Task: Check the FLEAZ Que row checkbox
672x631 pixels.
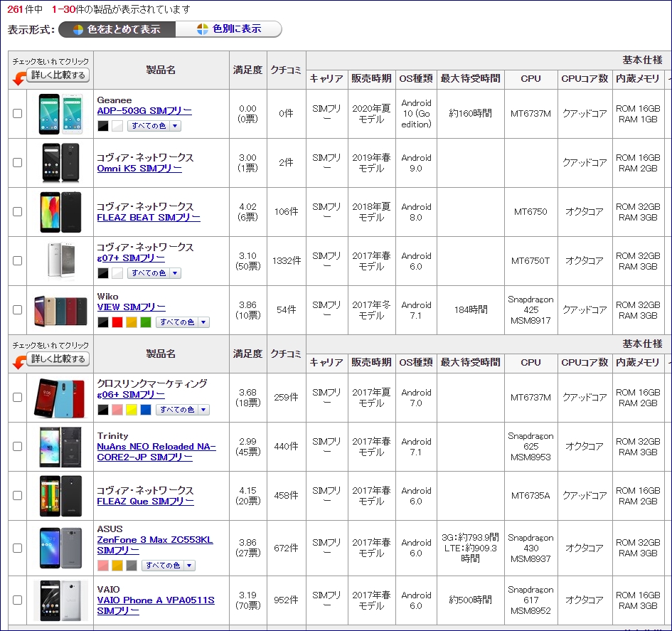Action: point(17,496)
